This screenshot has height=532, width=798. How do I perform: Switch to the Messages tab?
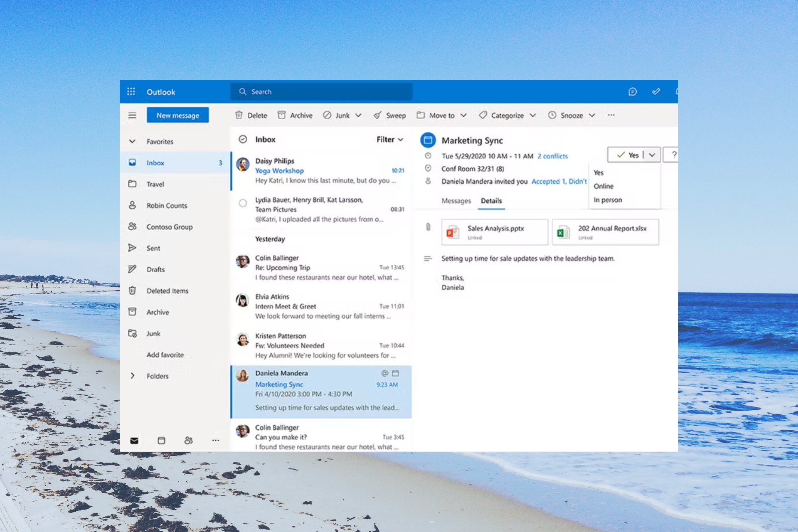tap(456, 201)
